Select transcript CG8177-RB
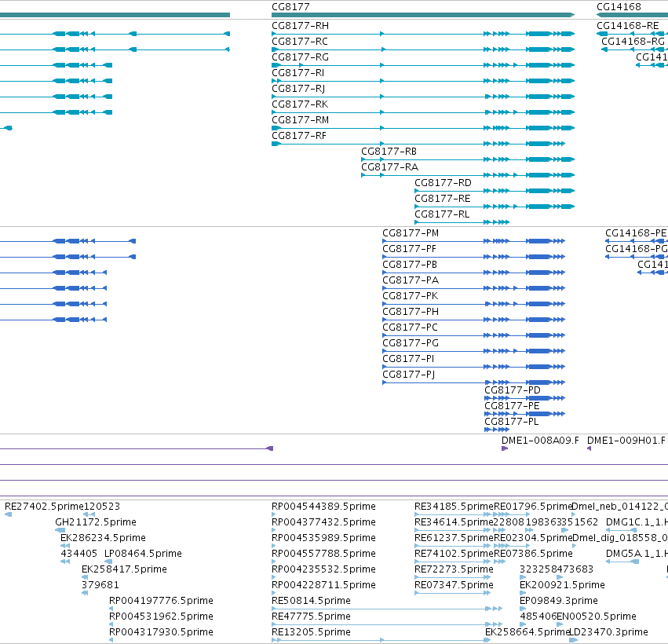 click(389, 152)
